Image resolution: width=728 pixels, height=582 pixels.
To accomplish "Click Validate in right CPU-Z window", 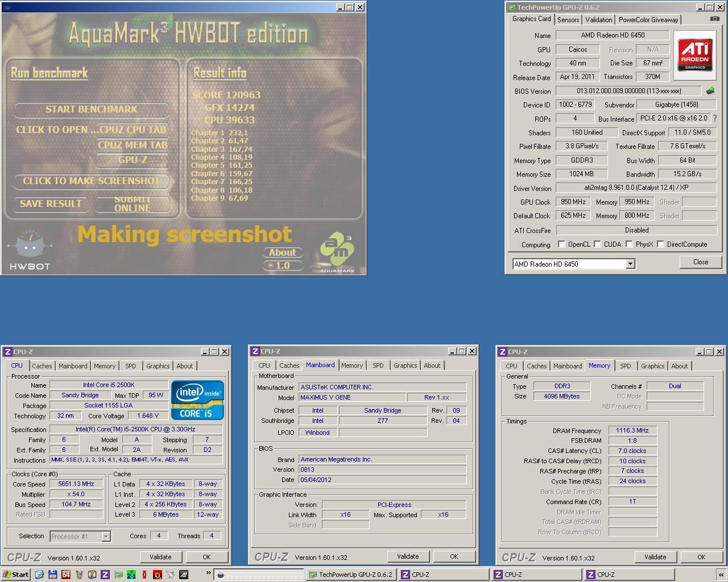I will pos(655,557).
